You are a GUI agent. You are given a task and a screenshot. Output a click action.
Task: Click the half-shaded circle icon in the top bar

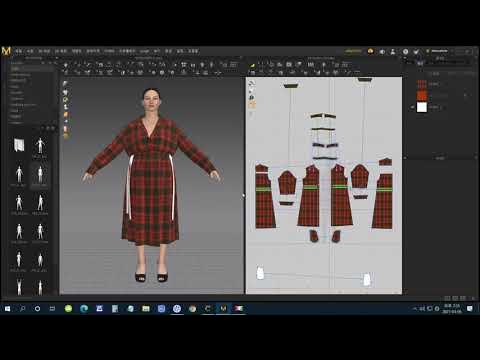coord(382,51)
